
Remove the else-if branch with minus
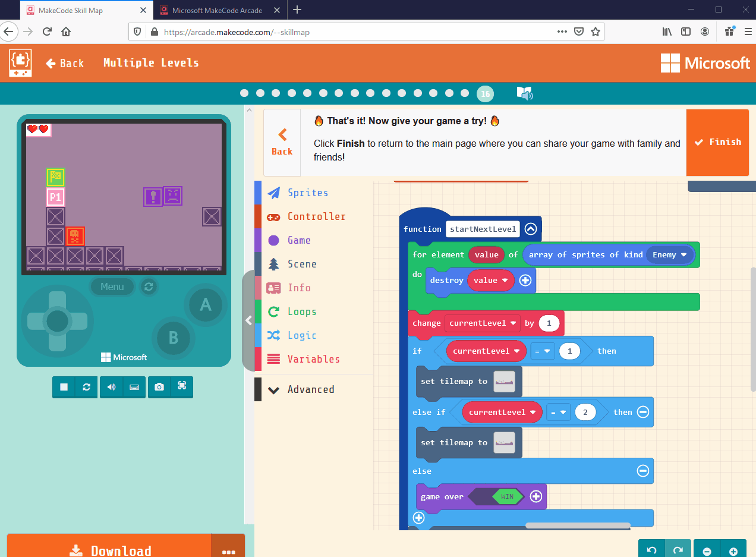(x=643, y=412)
